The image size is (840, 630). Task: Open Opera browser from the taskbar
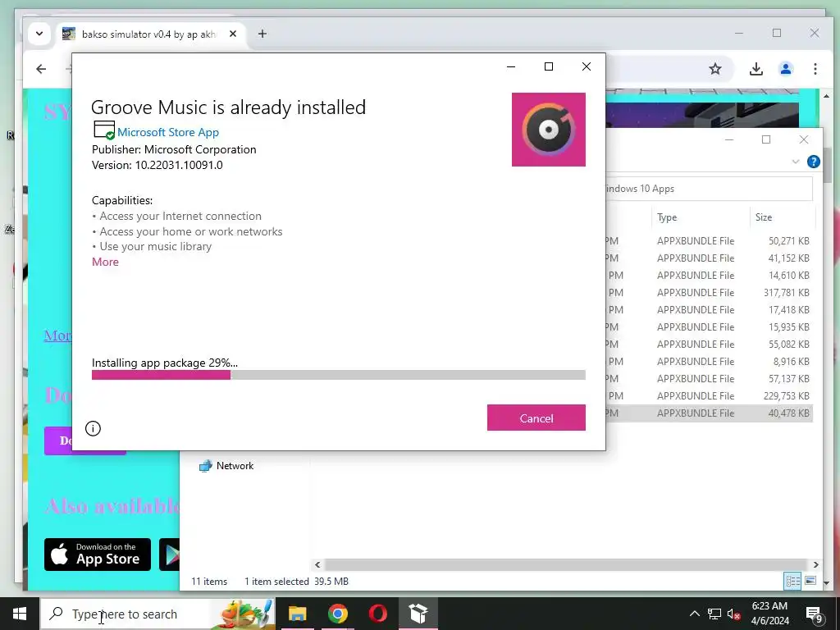[377, 614]
